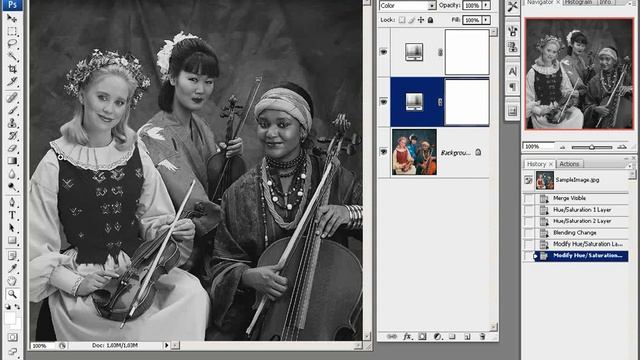This screenshot has height=360, width=640.
Task: Select the Lasso tool
Action: pos(12,44)
